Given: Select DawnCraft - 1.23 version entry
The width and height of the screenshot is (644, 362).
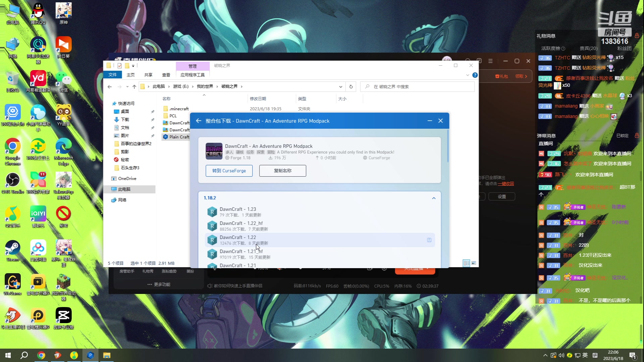Looking at the screenshot, I should point(320,212).
